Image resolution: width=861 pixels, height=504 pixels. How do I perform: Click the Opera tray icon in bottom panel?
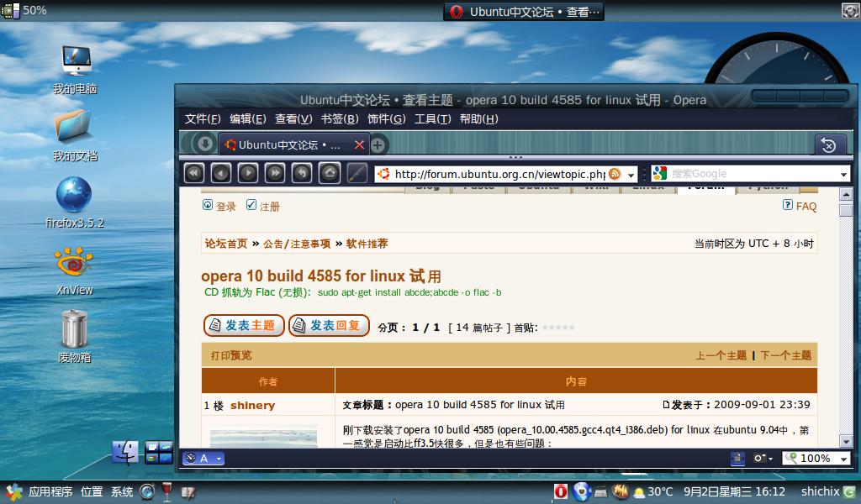(x=560, y=491)
